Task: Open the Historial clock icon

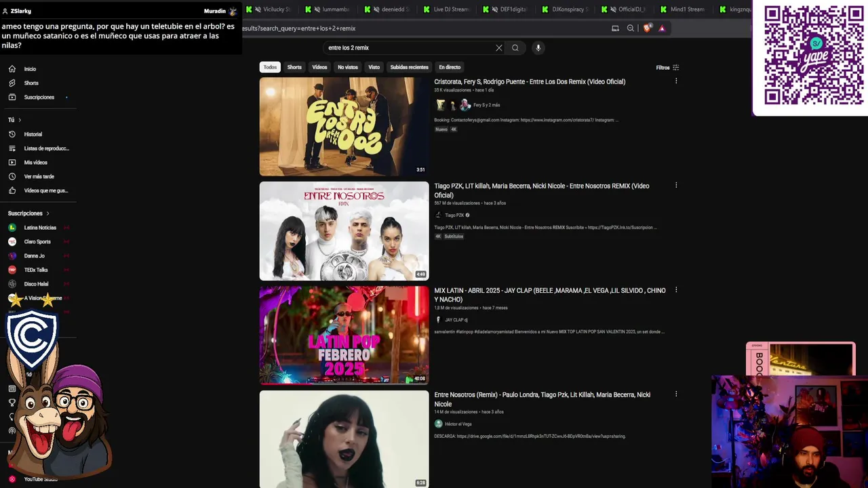Action: click(12, 134)
